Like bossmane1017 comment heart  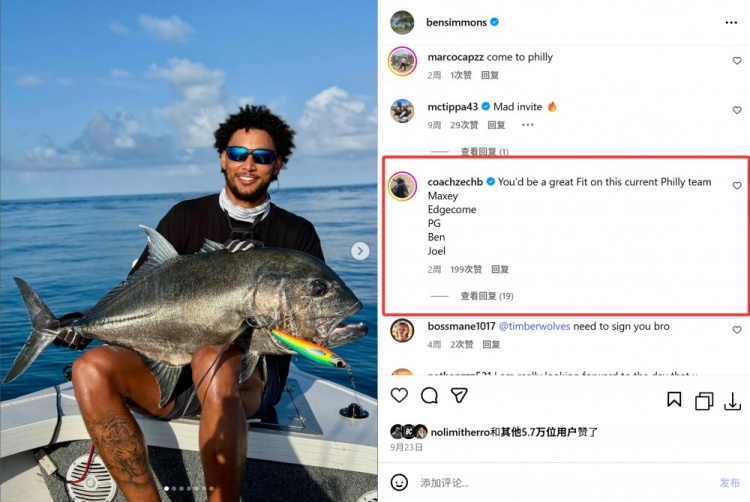(737, 330)
